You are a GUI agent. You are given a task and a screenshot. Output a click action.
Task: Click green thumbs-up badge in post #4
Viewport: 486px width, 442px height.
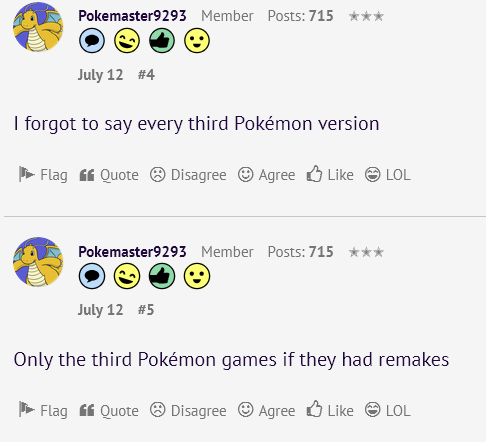(x=162, y=41)
